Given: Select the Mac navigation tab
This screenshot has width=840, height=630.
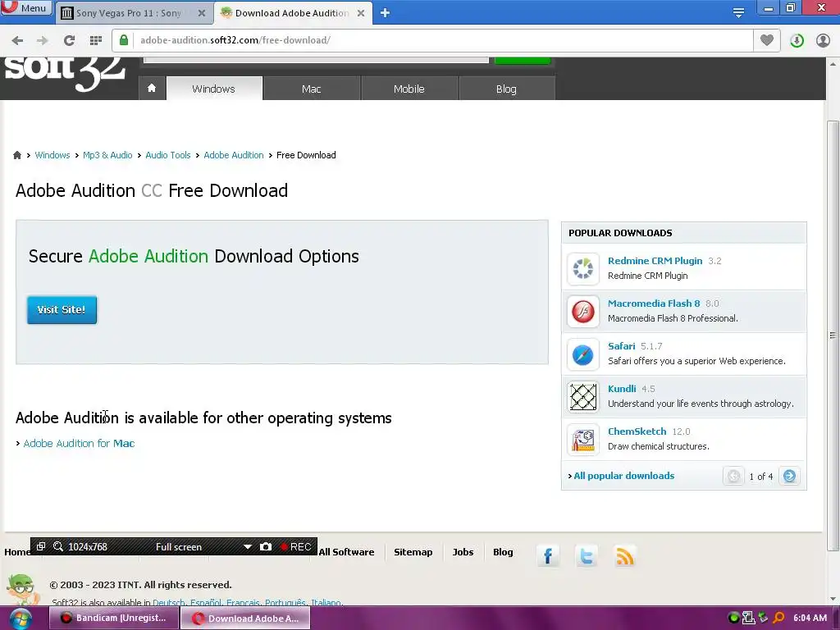Looking at the screenshot, I should tap(311, 89).
